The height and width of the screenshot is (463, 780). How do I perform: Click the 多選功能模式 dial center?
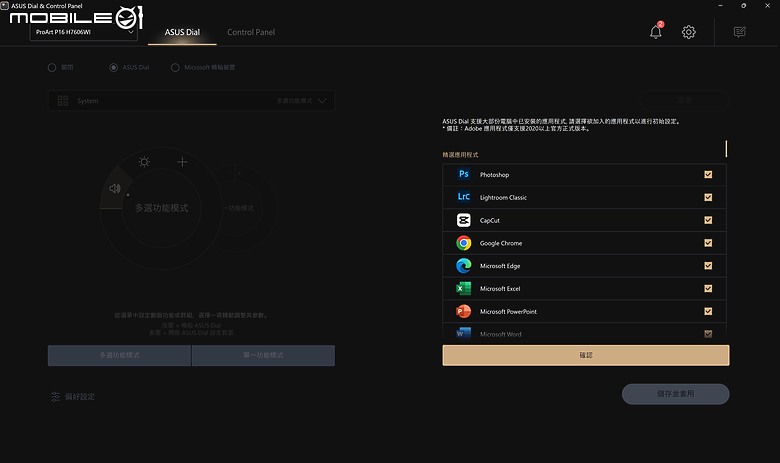(x=162, y=208)
